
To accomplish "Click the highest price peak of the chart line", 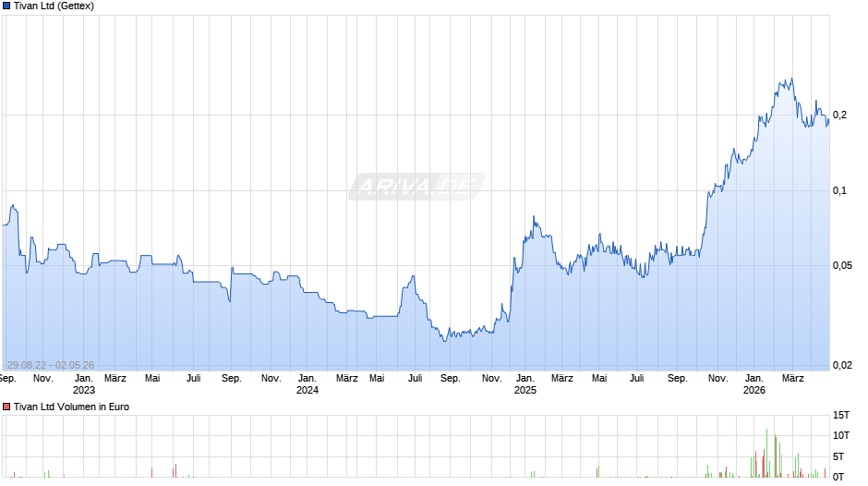I will [791, 79].
